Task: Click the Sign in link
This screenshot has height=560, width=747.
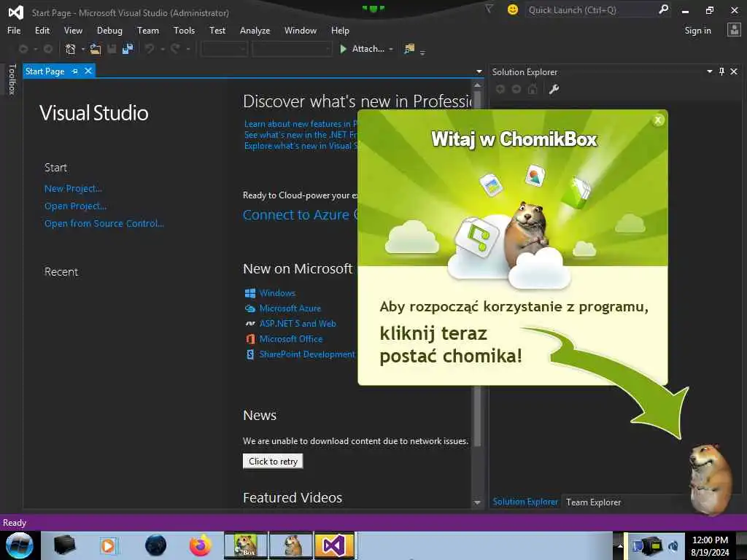Action: 697,31
